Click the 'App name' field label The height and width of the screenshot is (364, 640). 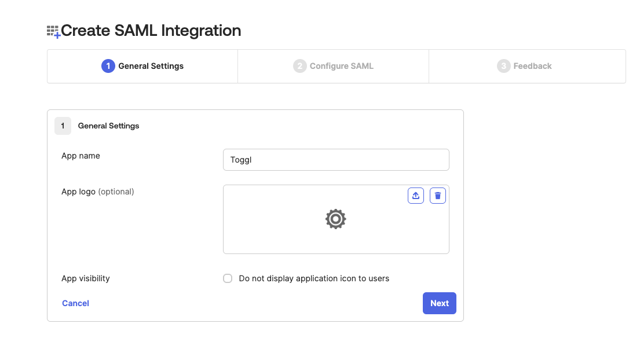(x=81, y=156)
